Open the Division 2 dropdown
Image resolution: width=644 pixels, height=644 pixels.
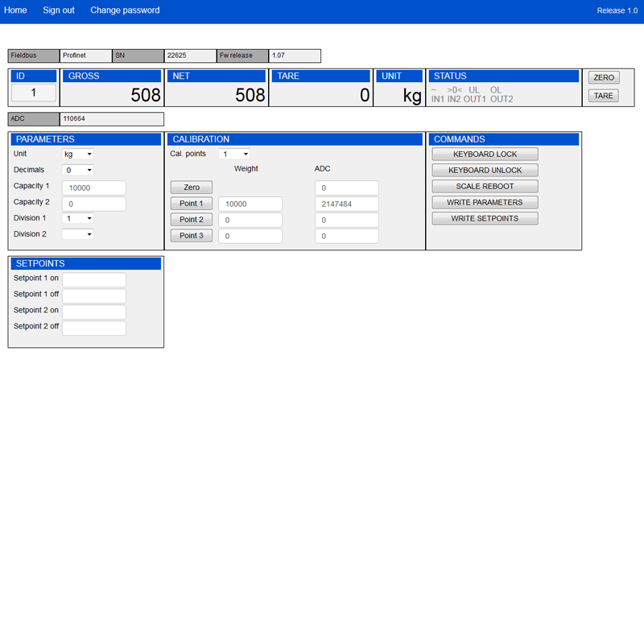78,234
